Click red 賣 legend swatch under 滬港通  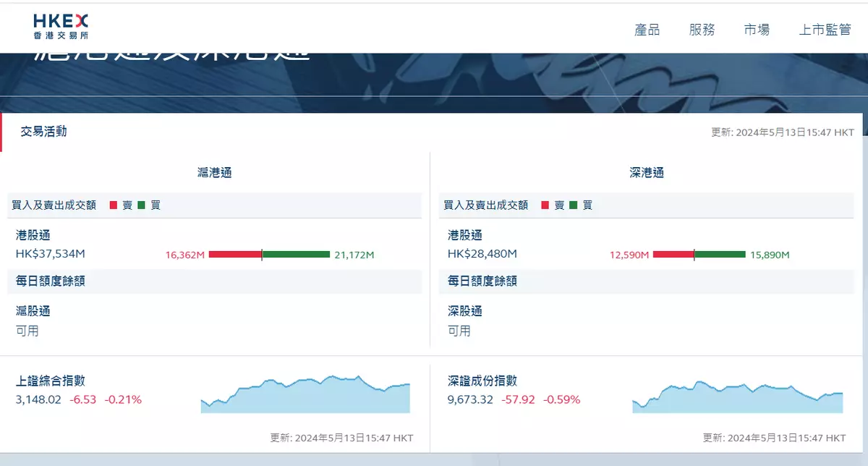pos(114,206)
